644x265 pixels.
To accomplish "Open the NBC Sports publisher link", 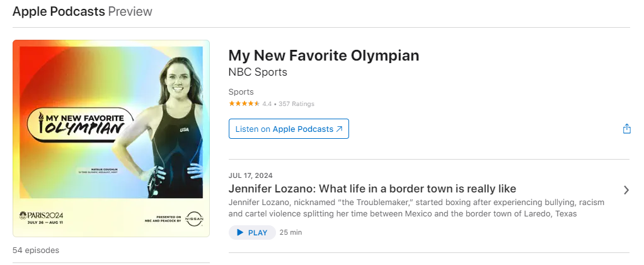I will pos(257,72).
